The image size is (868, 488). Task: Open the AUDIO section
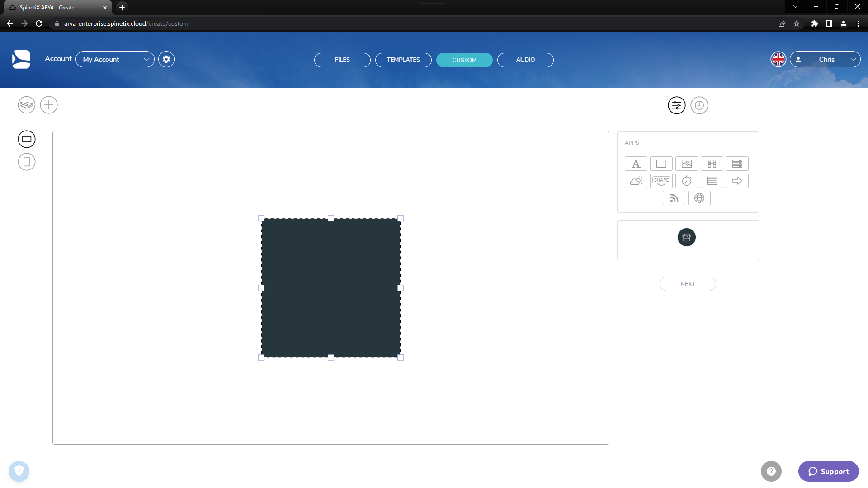click(x=525, y=60)
